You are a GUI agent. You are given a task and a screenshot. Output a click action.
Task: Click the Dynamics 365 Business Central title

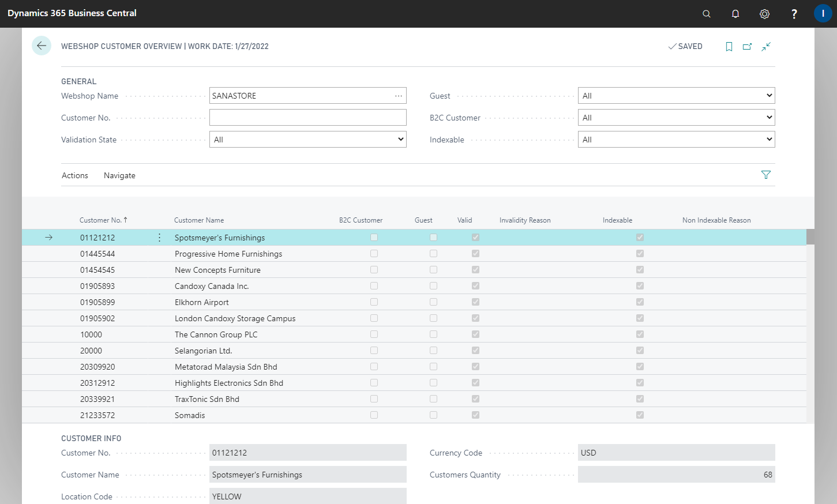point(72,13)
